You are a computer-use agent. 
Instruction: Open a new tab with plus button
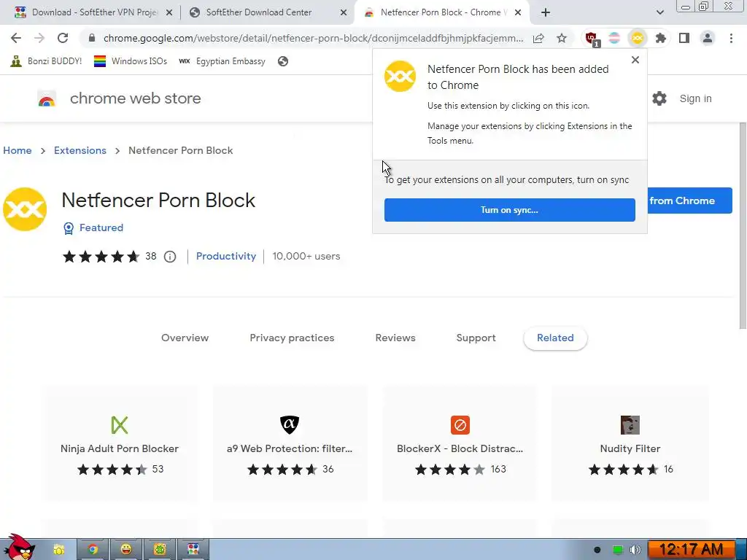[546, 12]
